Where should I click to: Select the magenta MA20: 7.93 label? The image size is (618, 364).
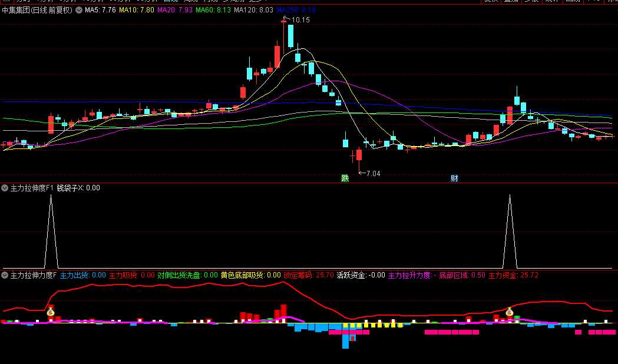pos(175,10)
